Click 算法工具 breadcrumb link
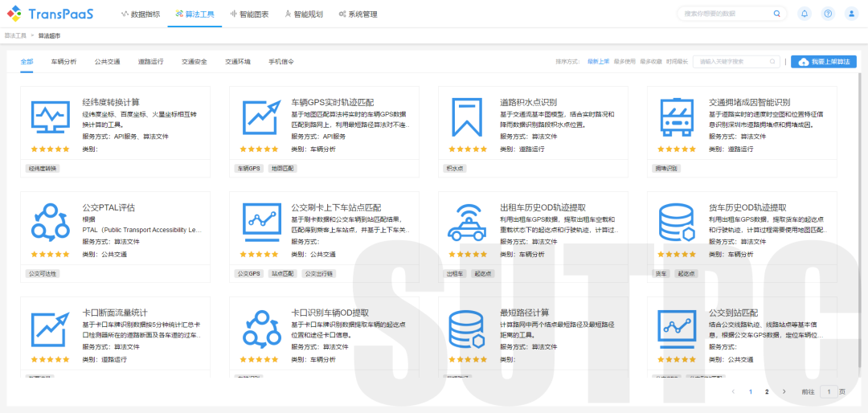This screenshot has width=868, height=413. [15, 35]
